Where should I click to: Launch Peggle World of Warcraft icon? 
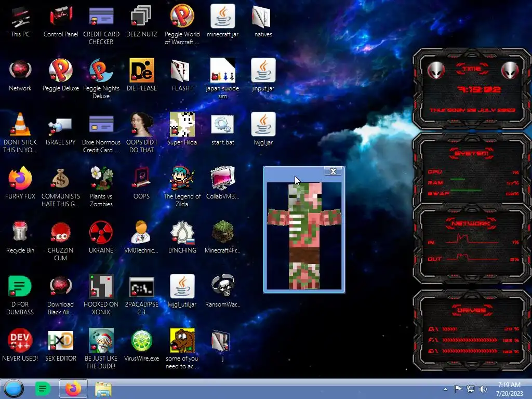pos(182,25)
